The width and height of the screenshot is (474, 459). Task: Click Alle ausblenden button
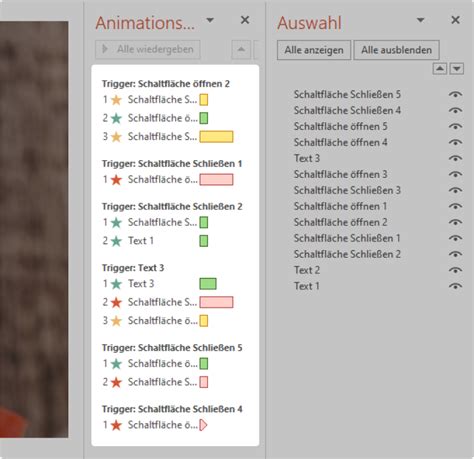pyautogui.click(x=396, y=50)
